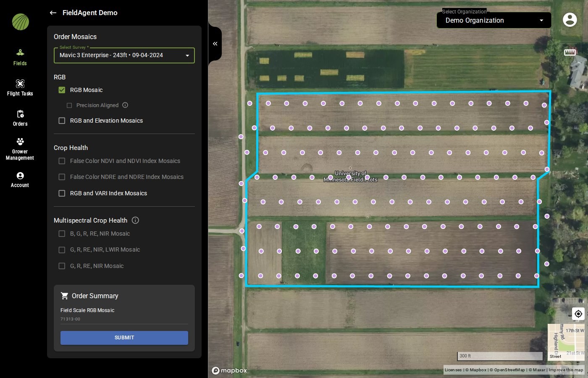Click the shopping cart Order Summary icon

(64, 296)
